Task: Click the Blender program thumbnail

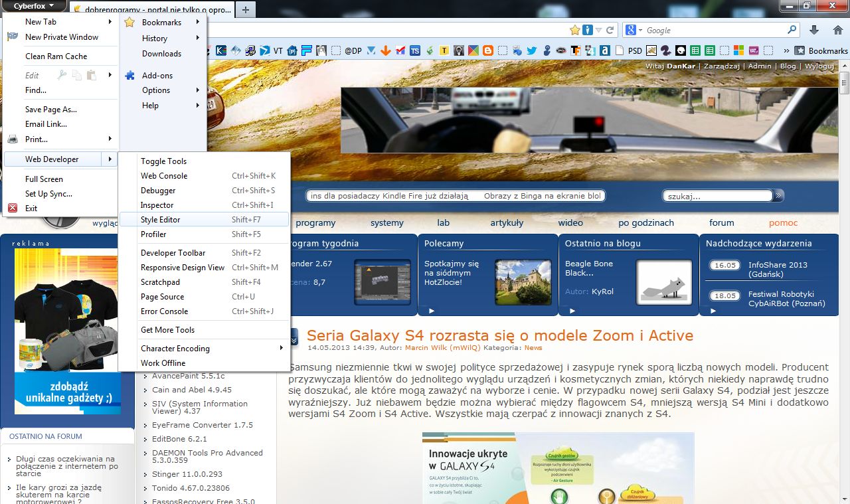Action: pos(382,282)
